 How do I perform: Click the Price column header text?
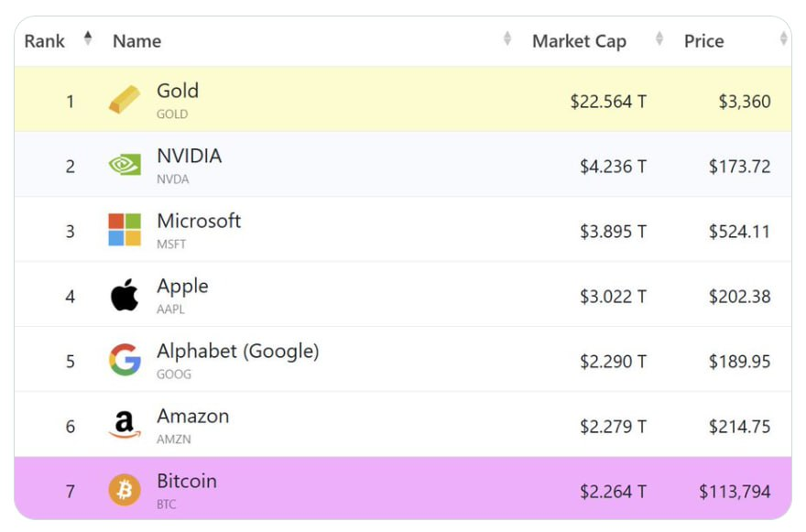coord(703,41)
